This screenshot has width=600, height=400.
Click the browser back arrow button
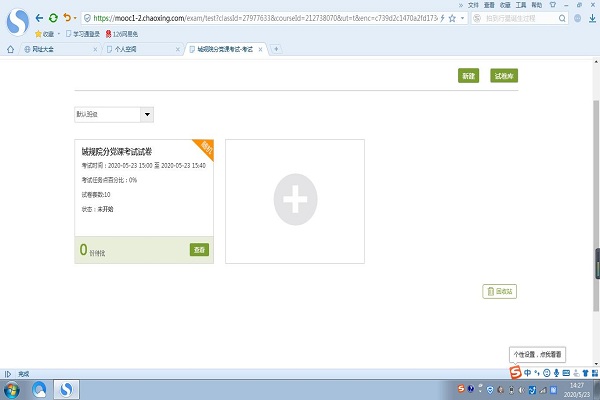pos(39,18)
